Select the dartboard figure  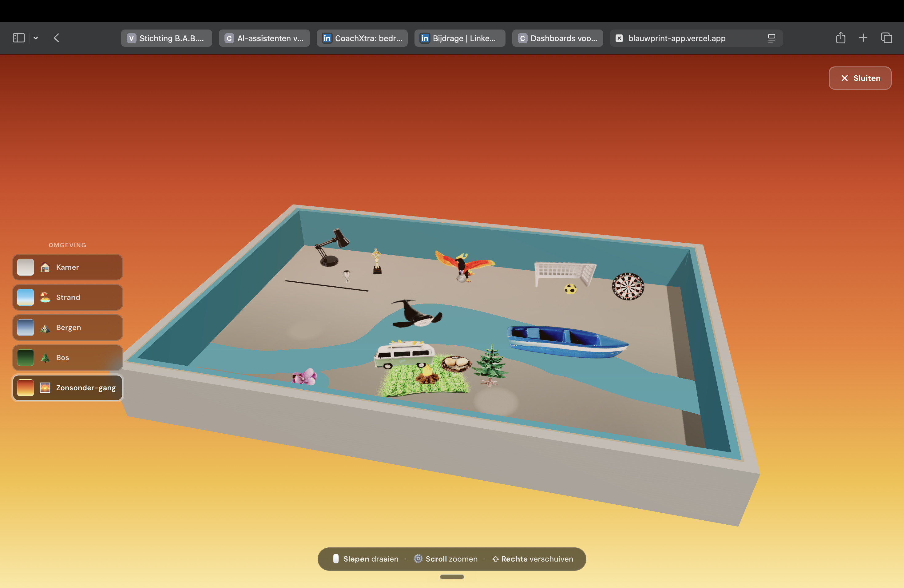[628, 286]
